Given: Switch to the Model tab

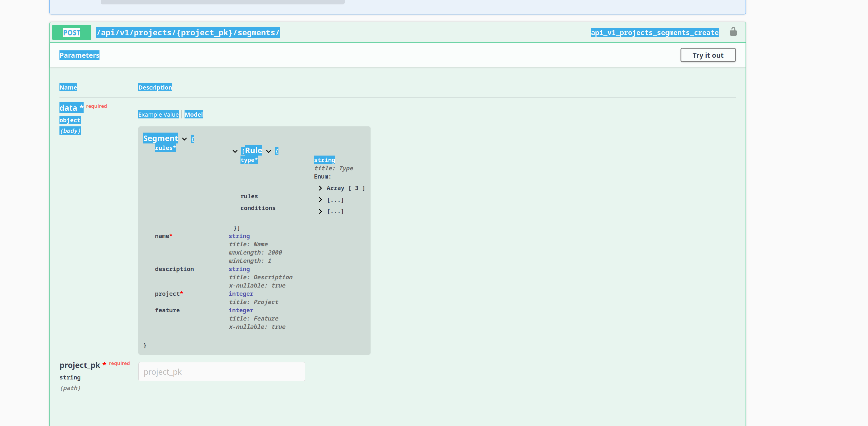Looking at the screenshot, I should (x=193, y=114).
